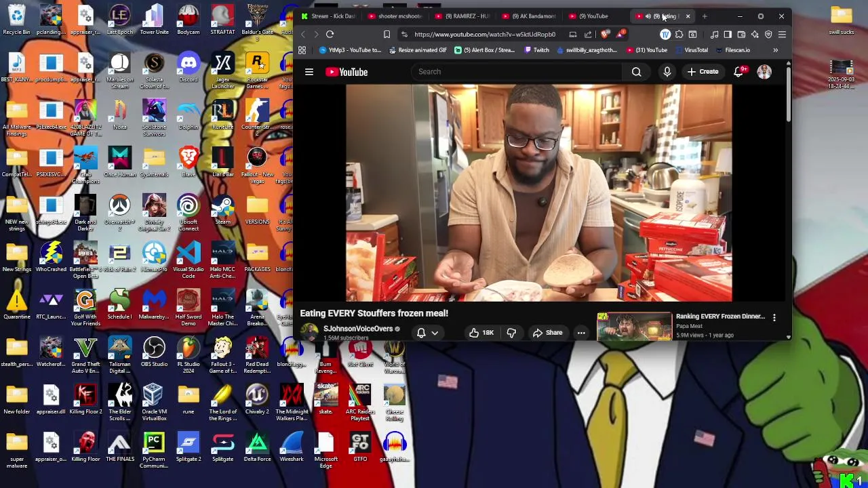Select the All Malware Findings folder
The width and height of the screenshot is (868, 488).
click(16, 118)
